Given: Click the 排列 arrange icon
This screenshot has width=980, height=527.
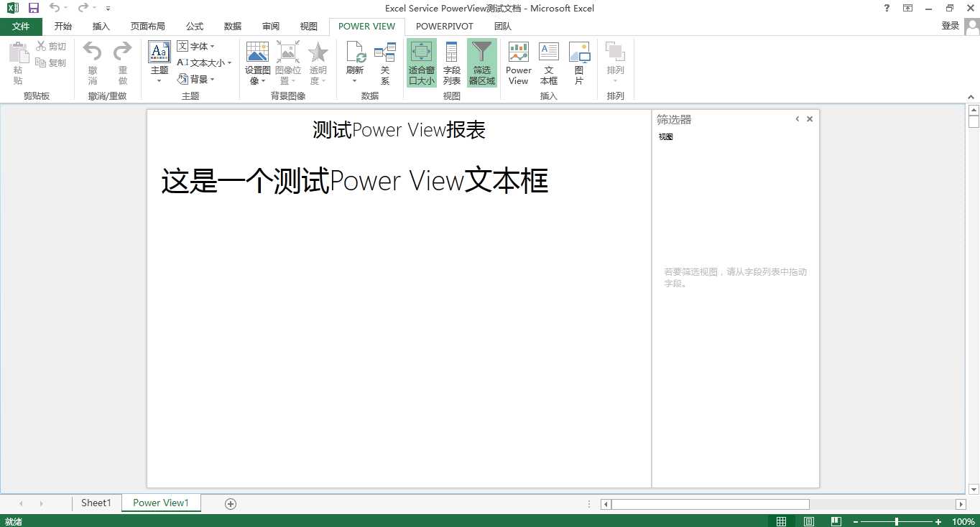Looking at the screenshot, I should (615, 52).
